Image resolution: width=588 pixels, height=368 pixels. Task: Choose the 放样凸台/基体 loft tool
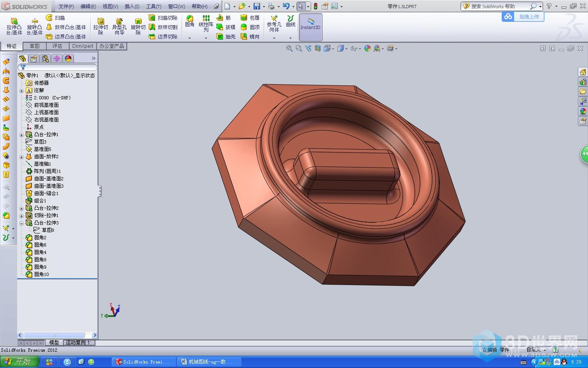tap(66, 27)
